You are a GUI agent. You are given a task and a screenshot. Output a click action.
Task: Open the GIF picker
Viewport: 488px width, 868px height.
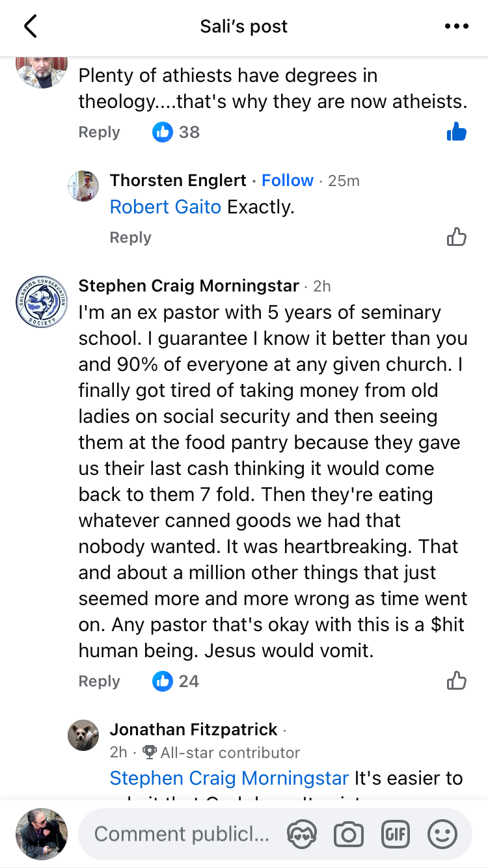[396, 834]
